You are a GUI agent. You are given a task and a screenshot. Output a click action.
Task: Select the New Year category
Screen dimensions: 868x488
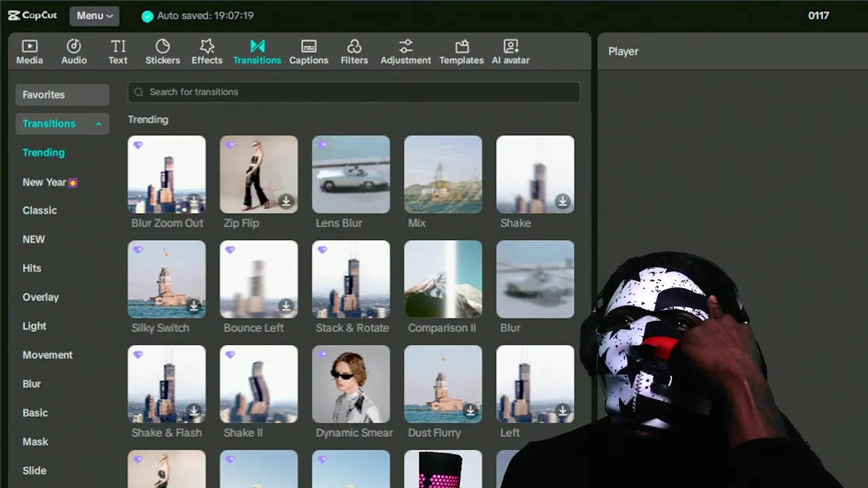click(50, 182)
